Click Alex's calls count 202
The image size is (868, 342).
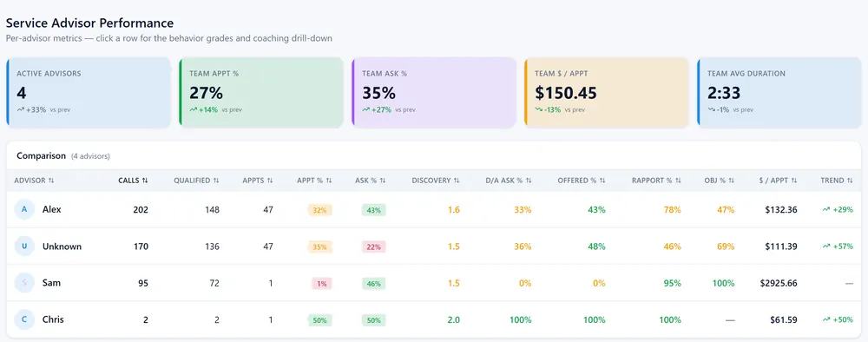(141, 210)
